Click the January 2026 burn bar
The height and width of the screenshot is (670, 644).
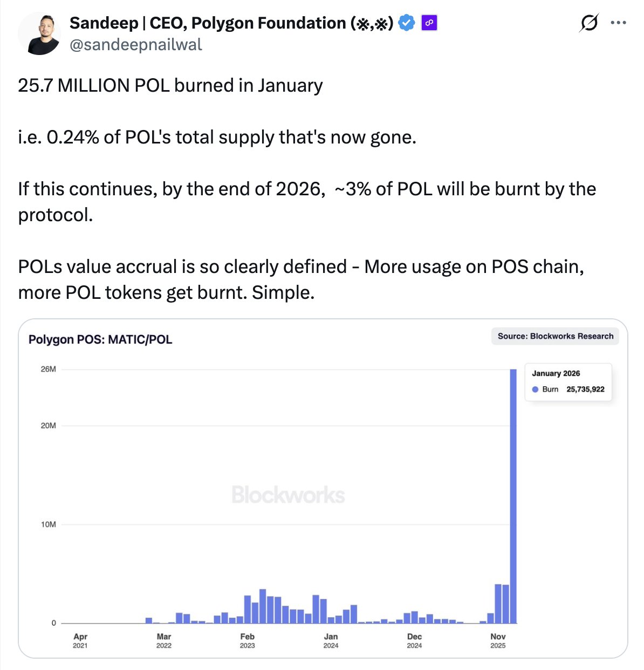(x=513, y=496)
